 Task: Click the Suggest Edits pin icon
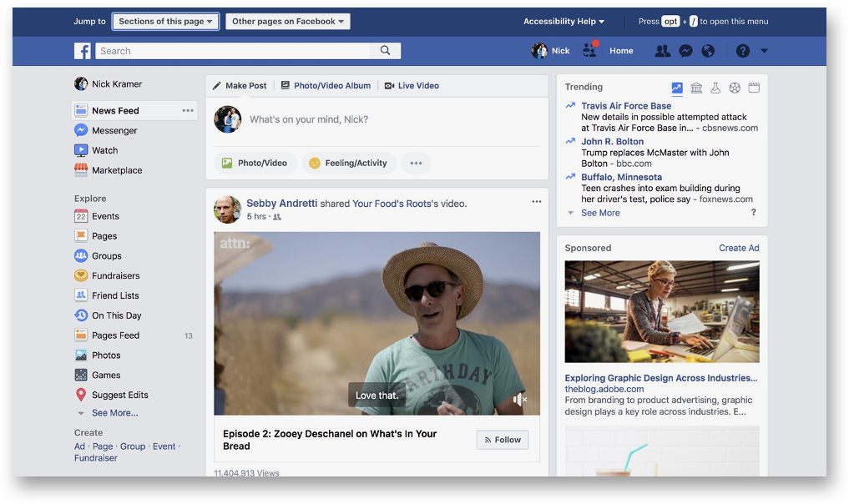pos(81,395)
